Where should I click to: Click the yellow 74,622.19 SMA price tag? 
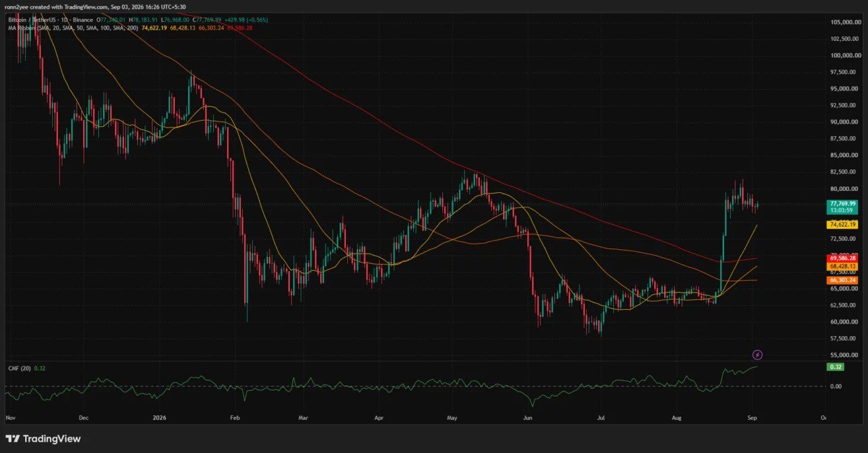tap(843, 224)
